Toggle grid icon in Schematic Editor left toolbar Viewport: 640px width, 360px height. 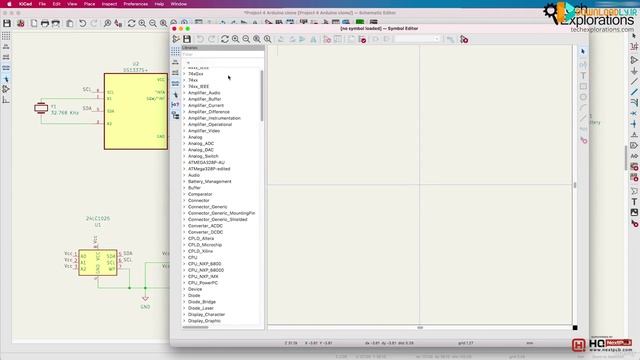tap(6, 36)
